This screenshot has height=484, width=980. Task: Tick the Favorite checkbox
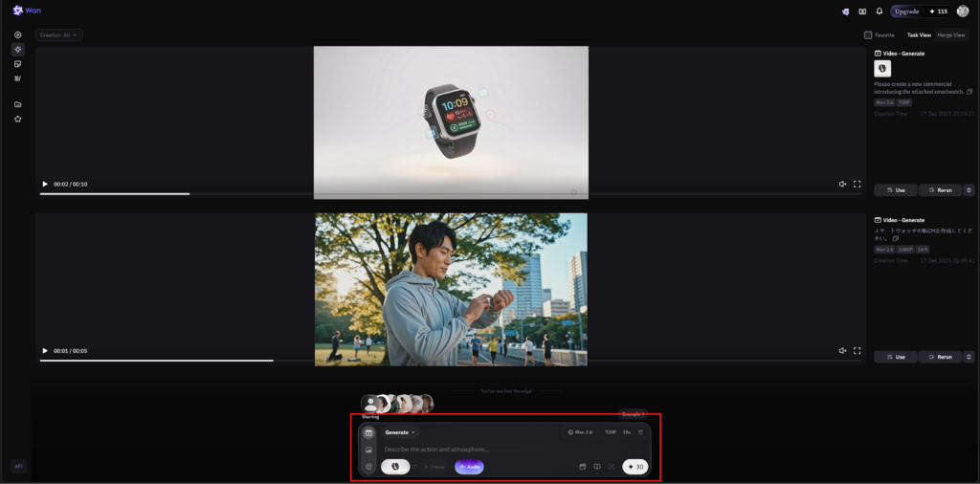click(868, 35)
